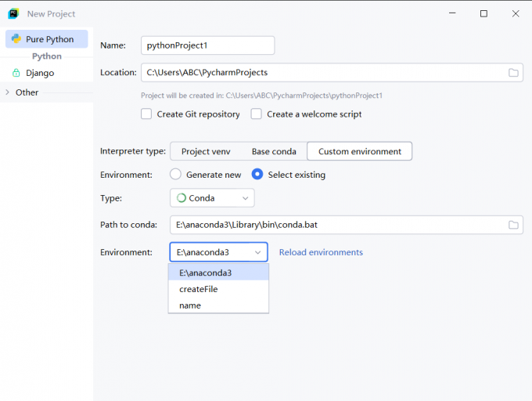This screenshot has width=532, height=401.
Task: Minimize the New Project window
Action: pyautogui.click(x=452, y=13)
